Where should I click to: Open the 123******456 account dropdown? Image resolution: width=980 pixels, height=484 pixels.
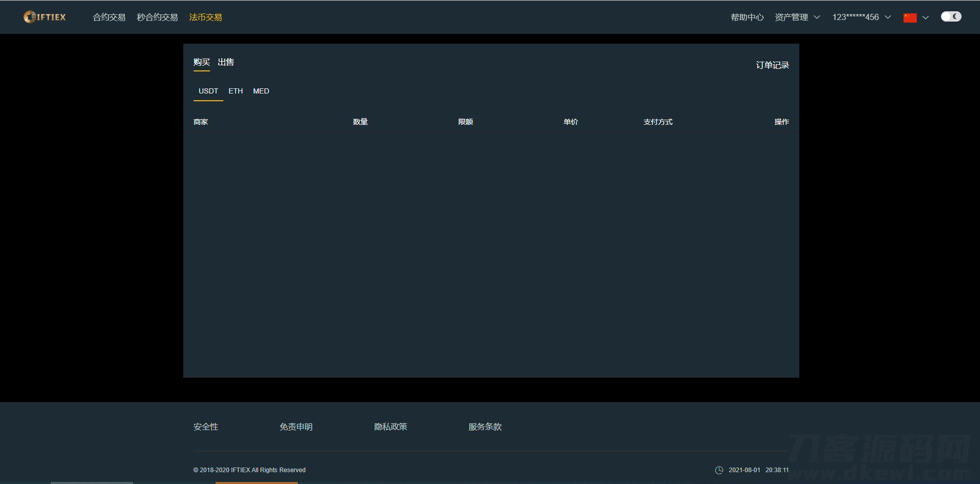click(861, 17)
